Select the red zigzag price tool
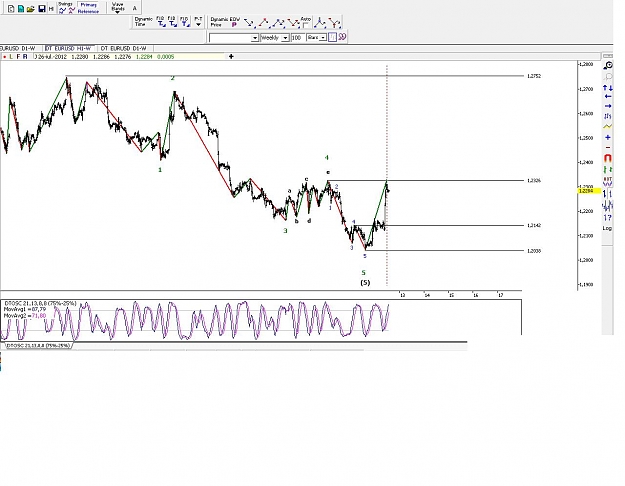 point(293,23)
